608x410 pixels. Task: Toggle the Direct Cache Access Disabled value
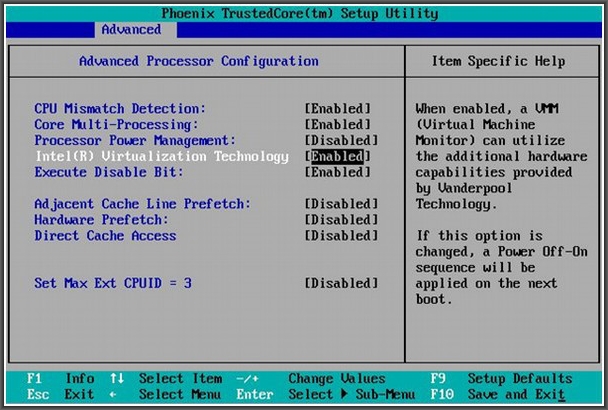pyautogui.click(x=341, y=236)
